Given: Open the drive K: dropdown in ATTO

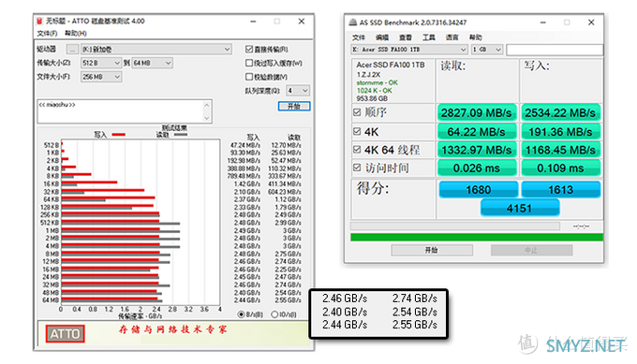Looking at the screenshot, I should coord(156,50).
